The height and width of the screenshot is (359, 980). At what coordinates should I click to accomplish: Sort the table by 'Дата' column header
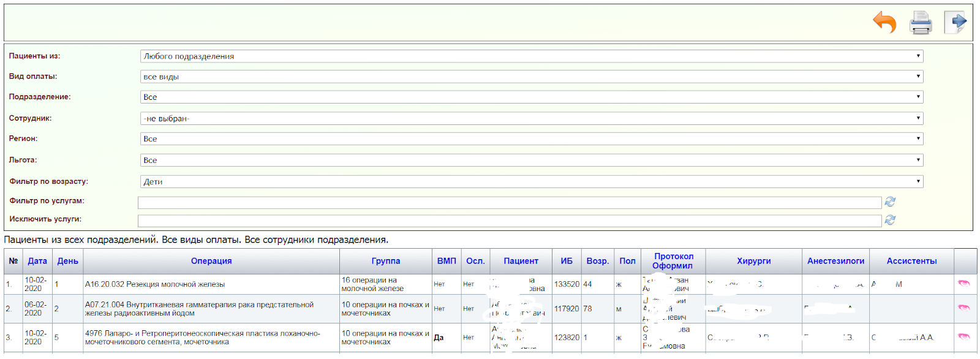coord(37,261)
